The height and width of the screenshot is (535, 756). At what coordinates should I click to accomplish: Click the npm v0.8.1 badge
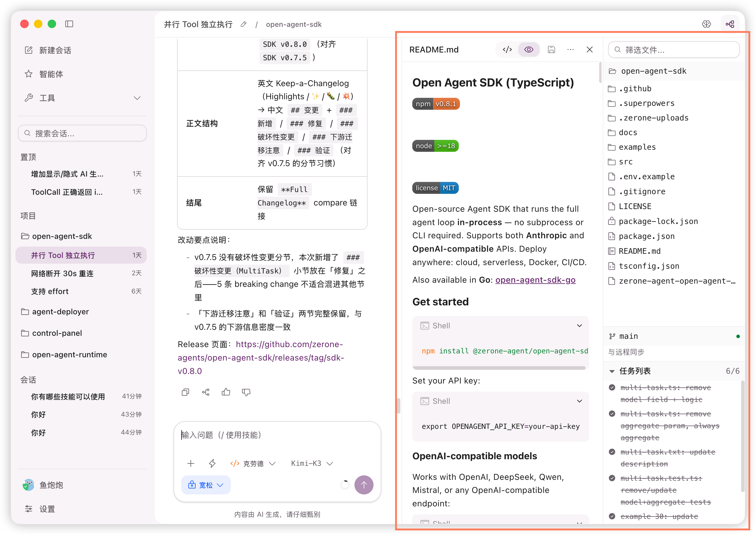[436, 104]
